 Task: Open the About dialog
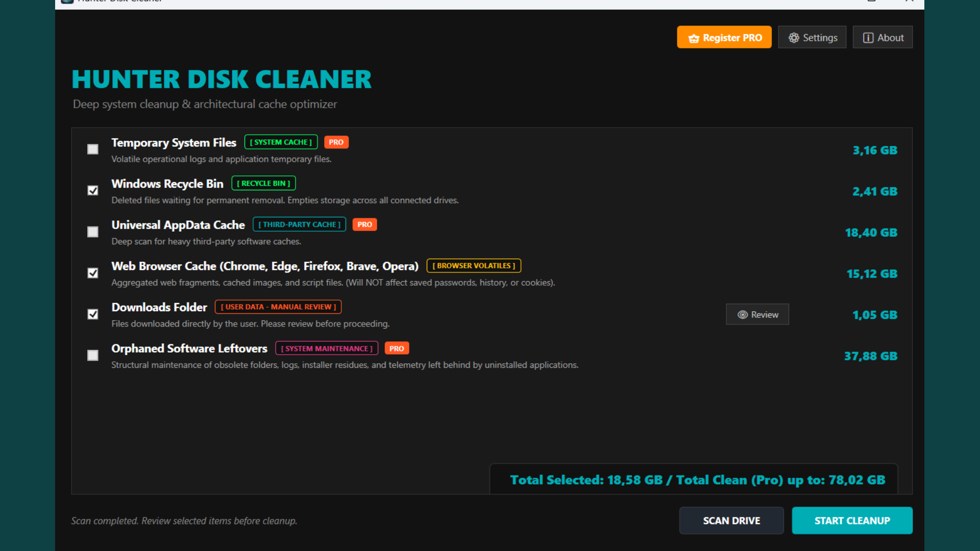883,37
